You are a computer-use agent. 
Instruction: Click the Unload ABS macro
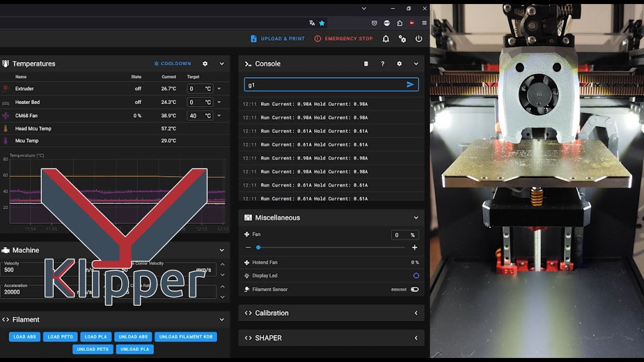133,337
